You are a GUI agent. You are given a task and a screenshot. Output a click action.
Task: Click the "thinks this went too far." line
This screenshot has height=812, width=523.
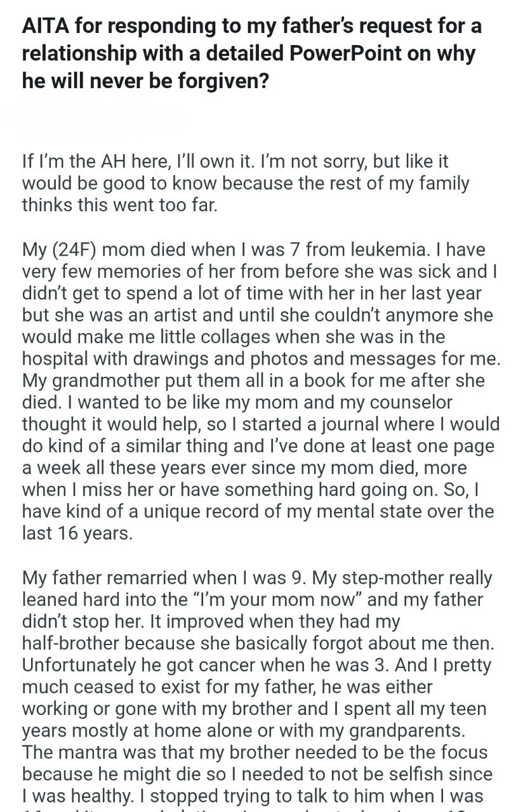120,205
